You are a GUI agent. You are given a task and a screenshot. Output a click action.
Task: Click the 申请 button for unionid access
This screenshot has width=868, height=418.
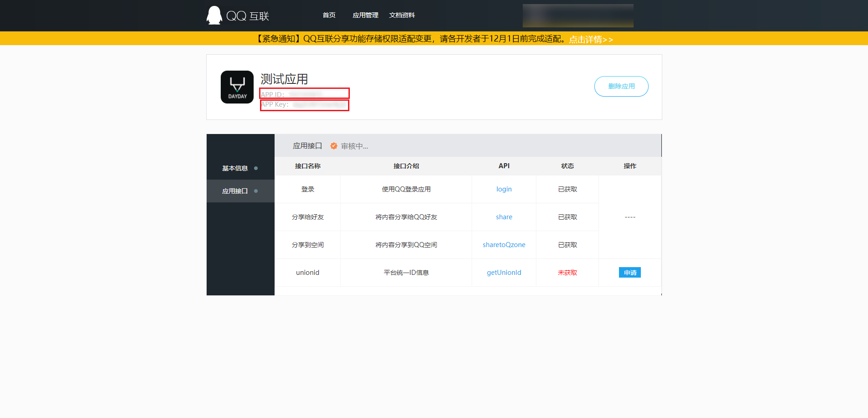point(630,272)
